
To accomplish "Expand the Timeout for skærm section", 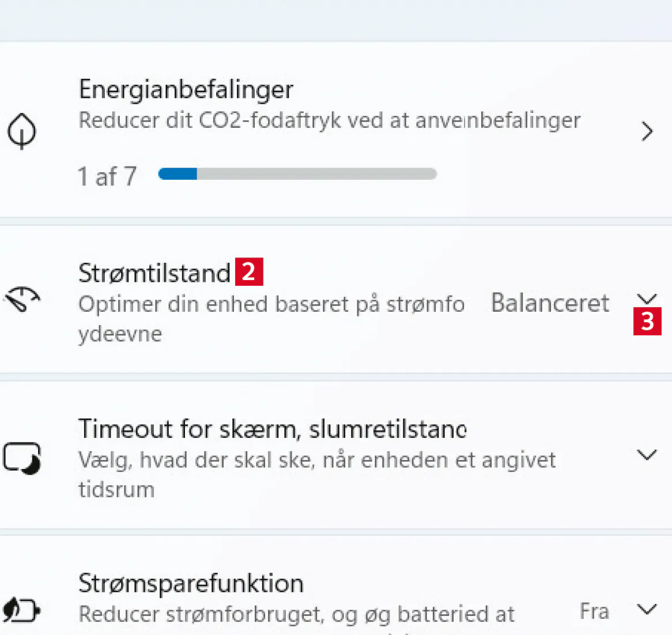I will point(647,455).
